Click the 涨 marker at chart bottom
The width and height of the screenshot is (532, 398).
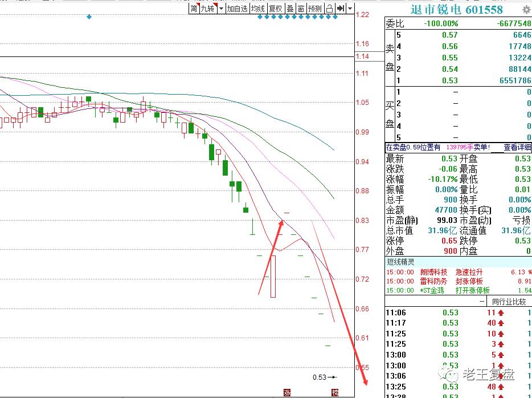(x=287, y=393)
